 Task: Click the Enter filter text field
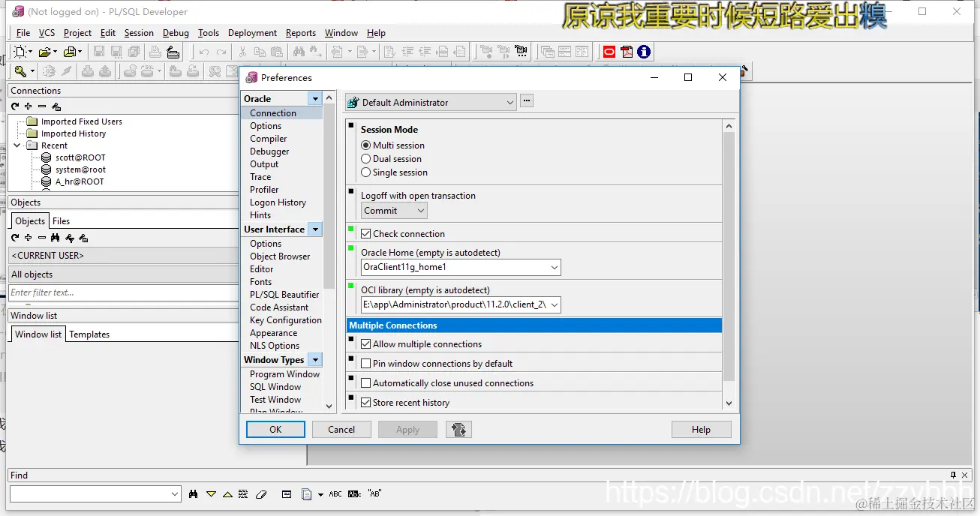(x=124, y=292)
